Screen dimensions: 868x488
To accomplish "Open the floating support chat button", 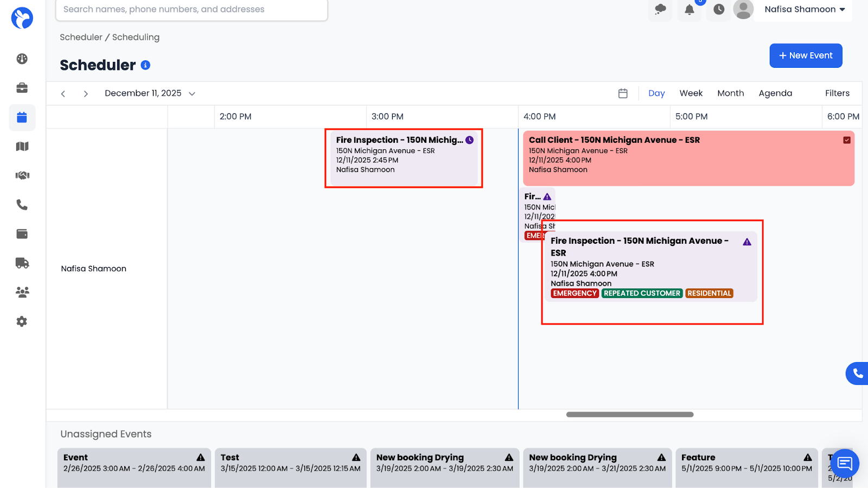I will tap(845, 464).
